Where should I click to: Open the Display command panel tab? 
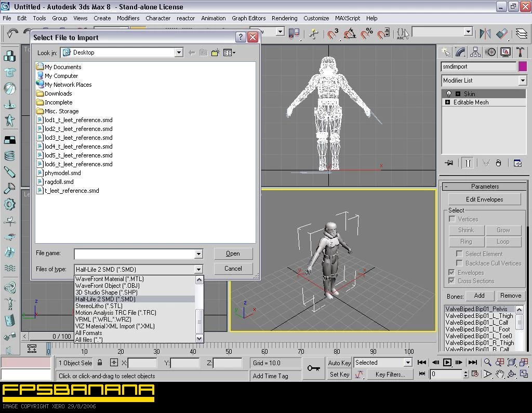(x=505, y=52)
